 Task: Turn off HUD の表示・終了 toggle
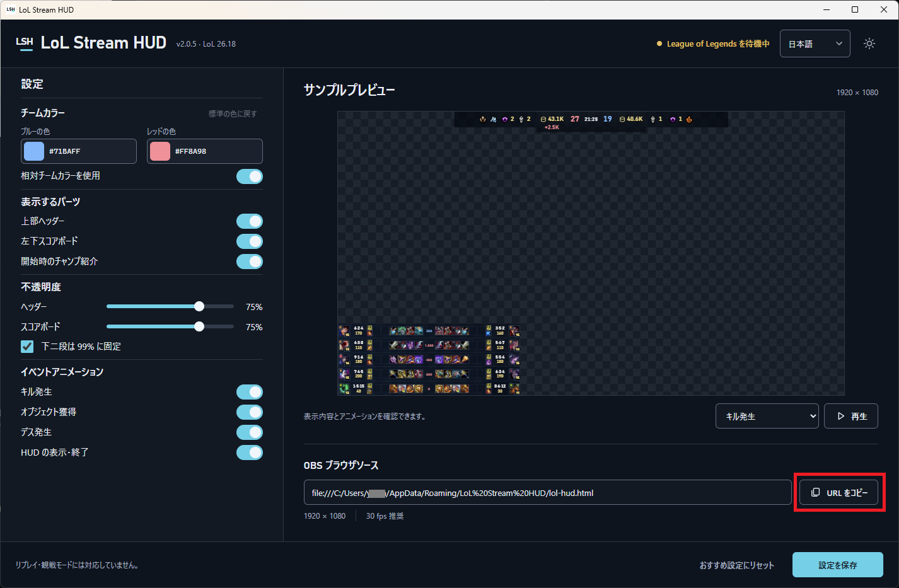pos(250,453)
